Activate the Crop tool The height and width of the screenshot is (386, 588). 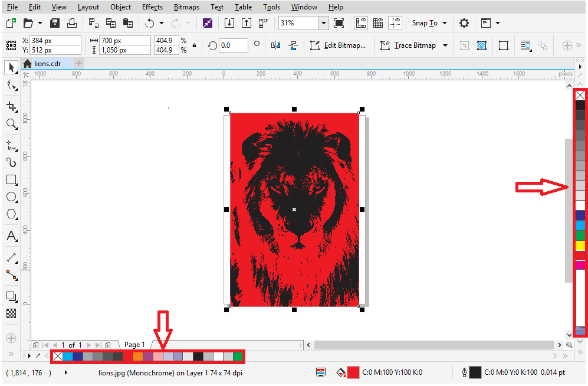tap(11, 105)
